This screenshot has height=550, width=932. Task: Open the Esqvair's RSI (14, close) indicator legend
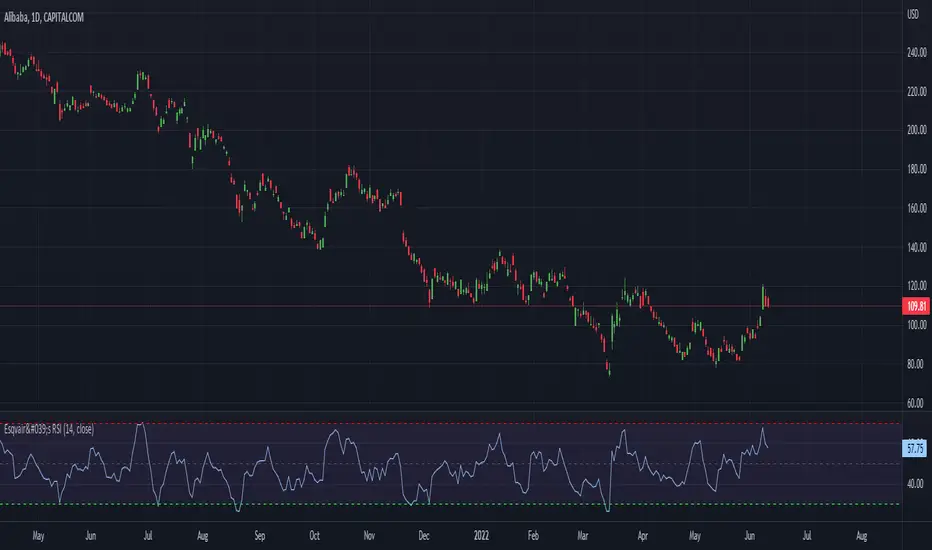[x=49, y=429]
